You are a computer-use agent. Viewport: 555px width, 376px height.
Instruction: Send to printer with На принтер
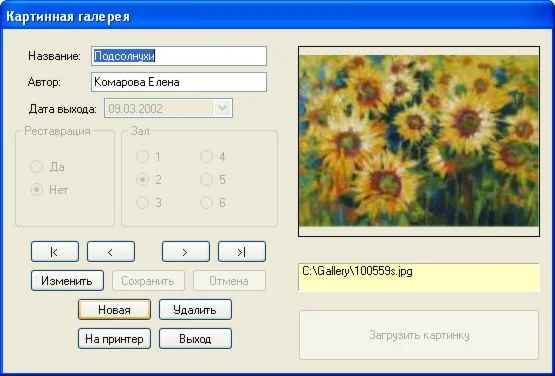(x=114, y=339)
